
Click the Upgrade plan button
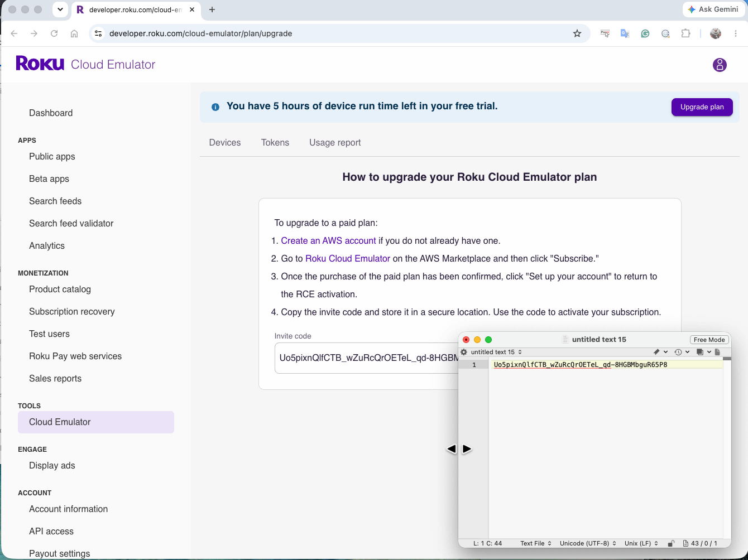coord(702,107)
